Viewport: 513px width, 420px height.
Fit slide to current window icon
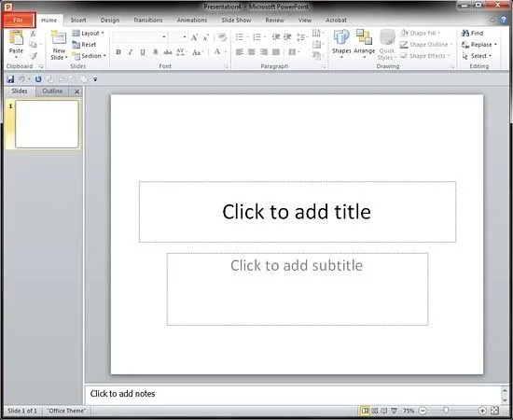pos(495,411)
